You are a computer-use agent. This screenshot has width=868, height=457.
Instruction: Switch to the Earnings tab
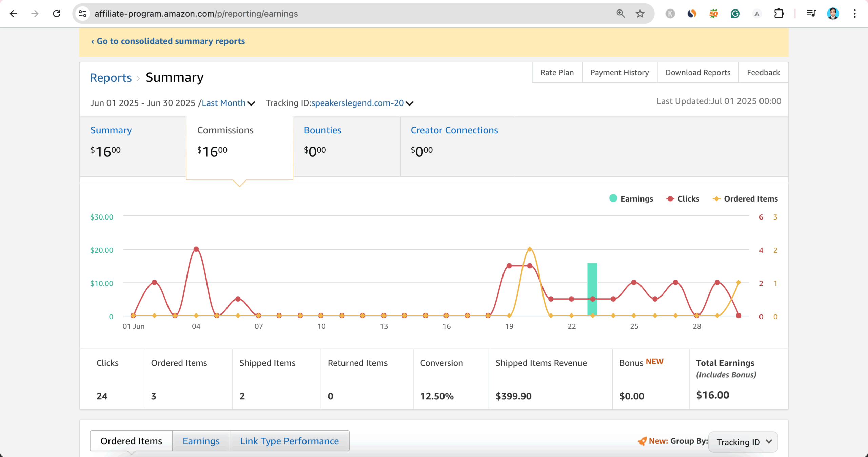tap(201, 441)
